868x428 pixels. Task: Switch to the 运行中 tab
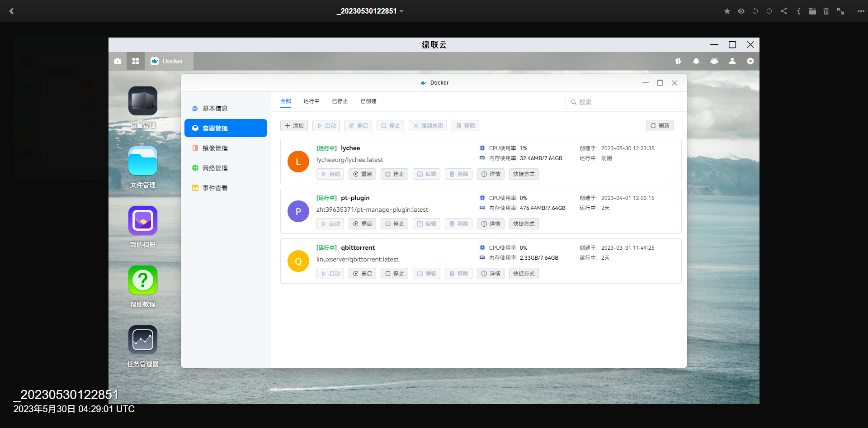pos(311,101)
